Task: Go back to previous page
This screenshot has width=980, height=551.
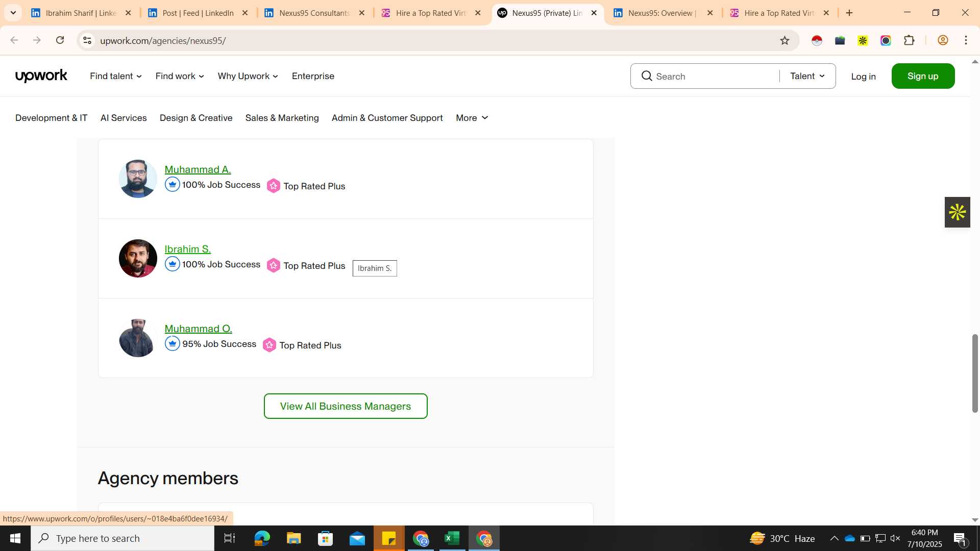Action: pyautogui.click(x=14, y=40)
